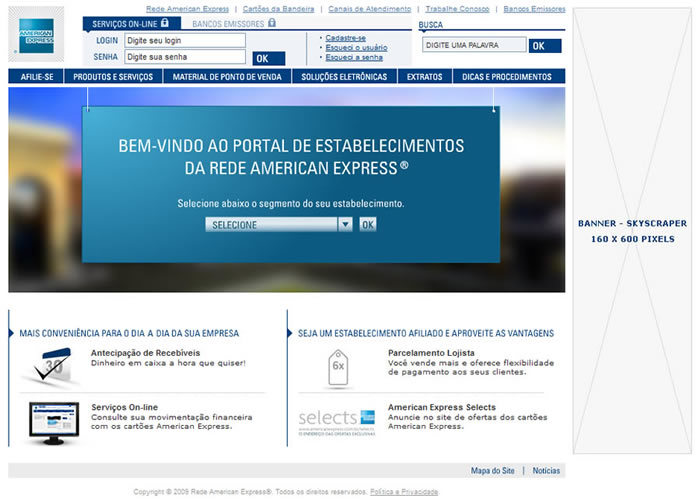Click Antecipação de Recebíveis heading
700x500 pixels.
146,353
